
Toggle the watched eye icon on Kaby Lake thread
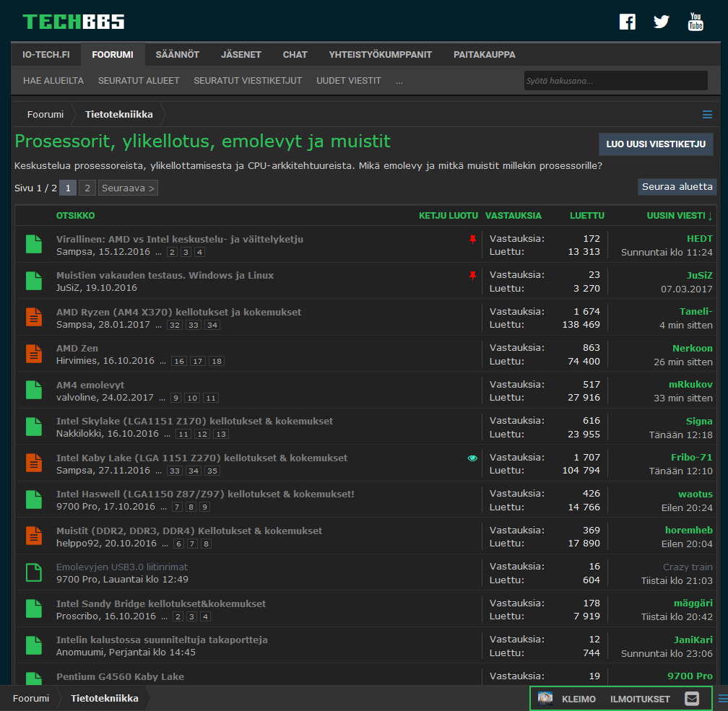(472, 458)
